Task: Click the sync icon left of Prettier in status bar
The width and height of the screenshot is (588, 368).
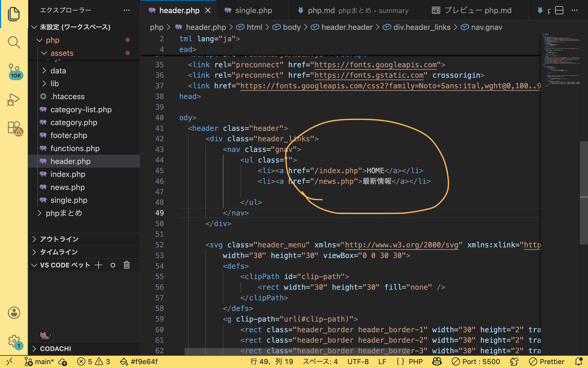Action: [x=514, y=362]
